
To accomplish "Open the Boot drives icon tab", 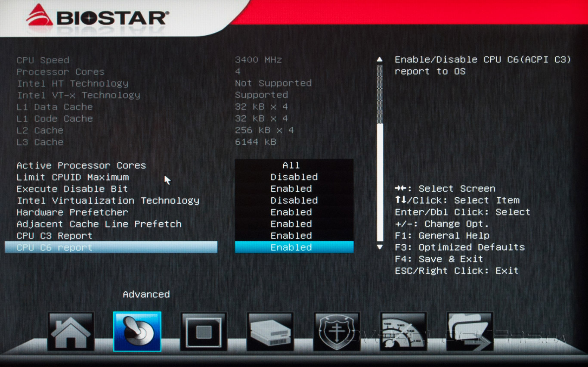I will 270,332.
